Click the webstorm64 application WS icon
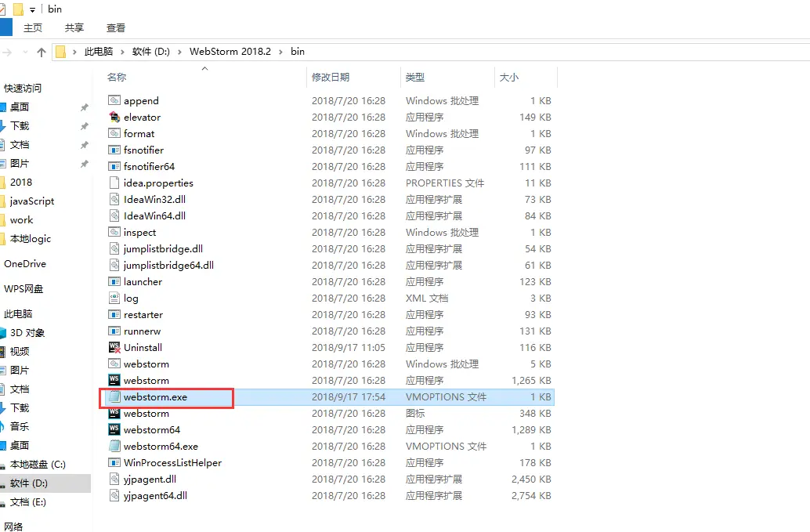Viewport: 810px width, 532px height. 114,429
